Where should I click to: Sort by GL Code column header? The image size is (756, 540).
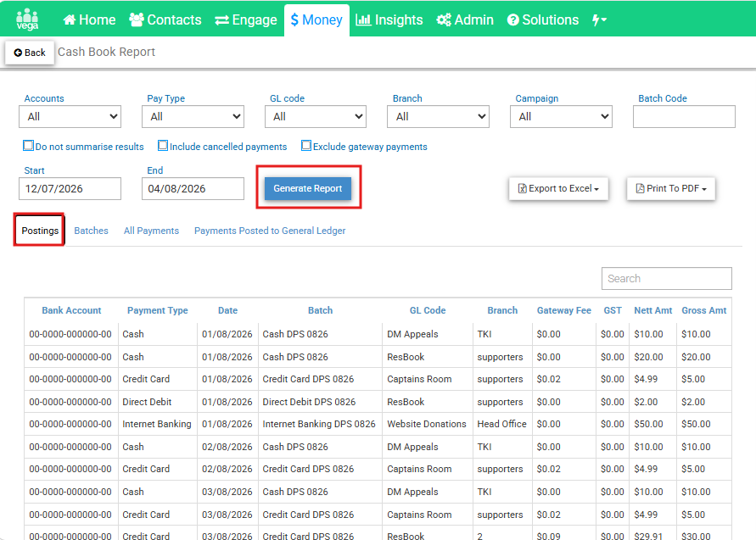(428, 311)
